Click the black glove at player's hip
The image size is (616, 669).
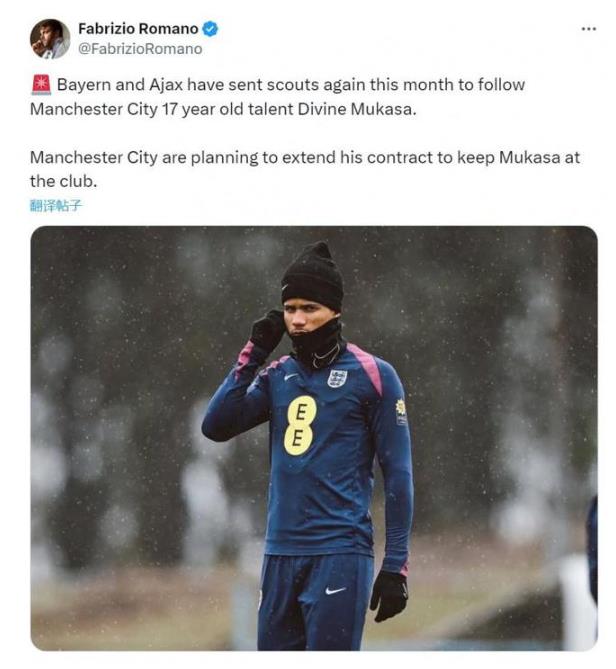388,595
